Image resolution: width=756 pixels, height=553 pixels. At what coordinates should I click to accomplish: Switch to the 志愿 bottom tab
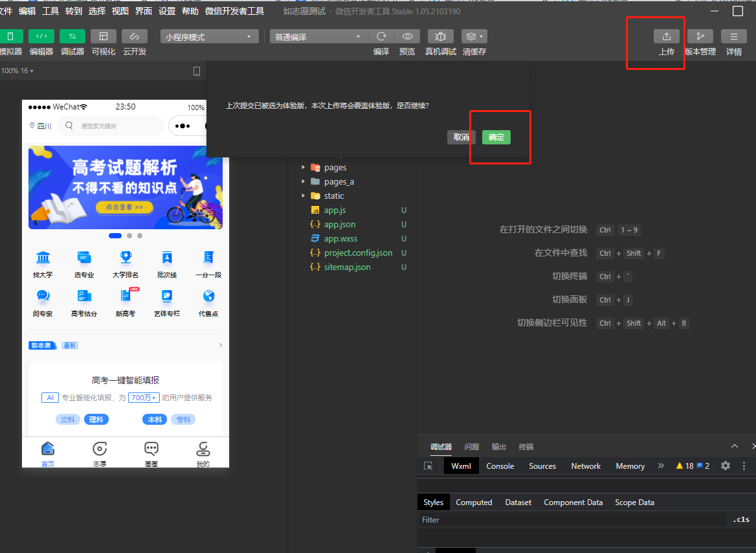100,453
